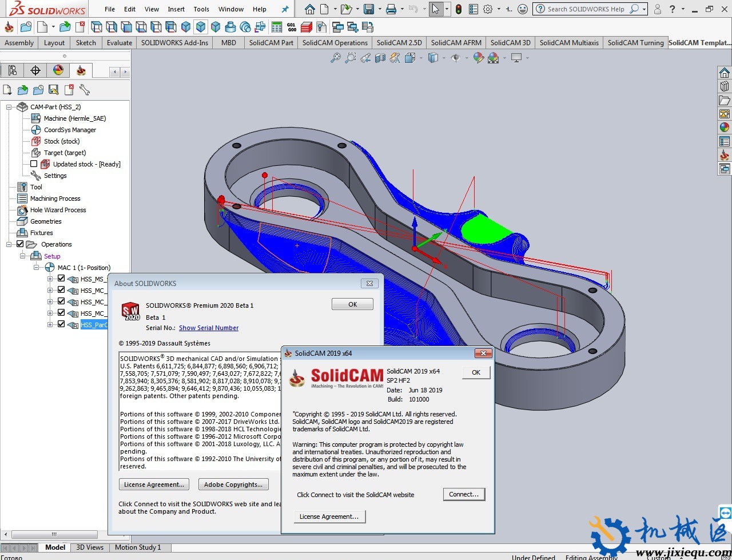The image size is (732, 560).
Task: Click OK in the SolidCAM 2019 dialog
Action: (476, 372)
